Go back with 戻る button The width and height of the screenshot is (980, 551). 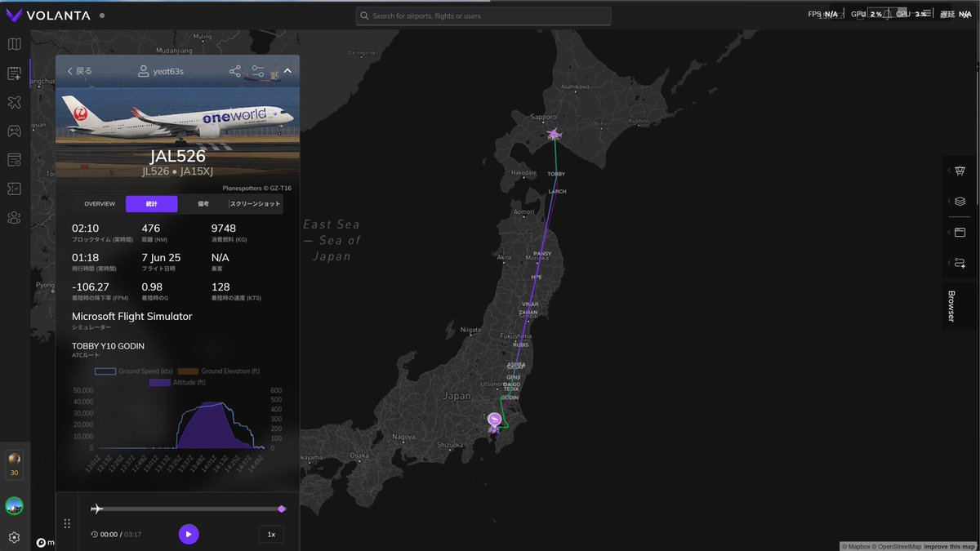(x=80, y=71)
